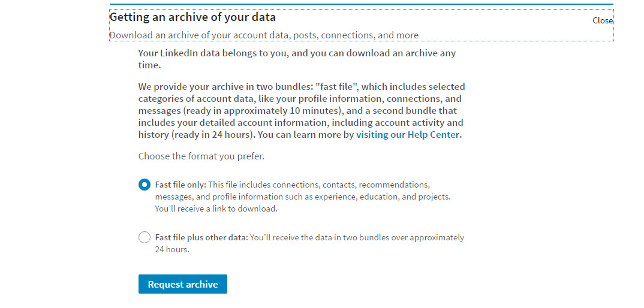The image size is (644, 308).
Task: Select the "Fast file only" radio button
Action: coord(144,185)
